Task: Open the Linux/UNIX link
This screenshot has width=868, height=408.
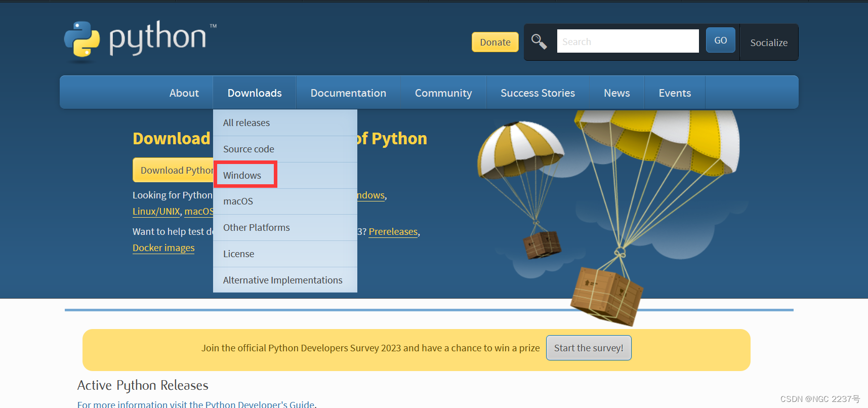Action: coord(156,211)
